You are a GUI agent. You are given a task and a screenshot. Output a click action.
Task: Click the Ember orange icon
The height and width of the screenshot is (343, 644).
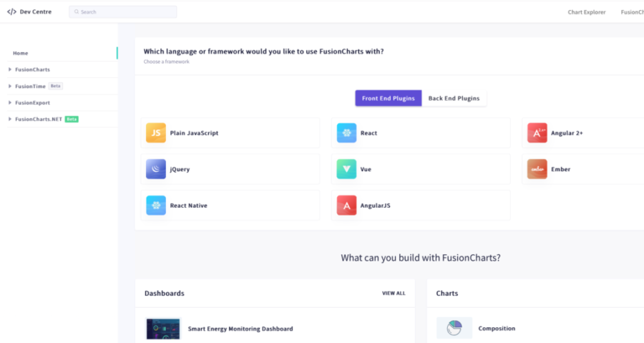(x=537, y=169)
